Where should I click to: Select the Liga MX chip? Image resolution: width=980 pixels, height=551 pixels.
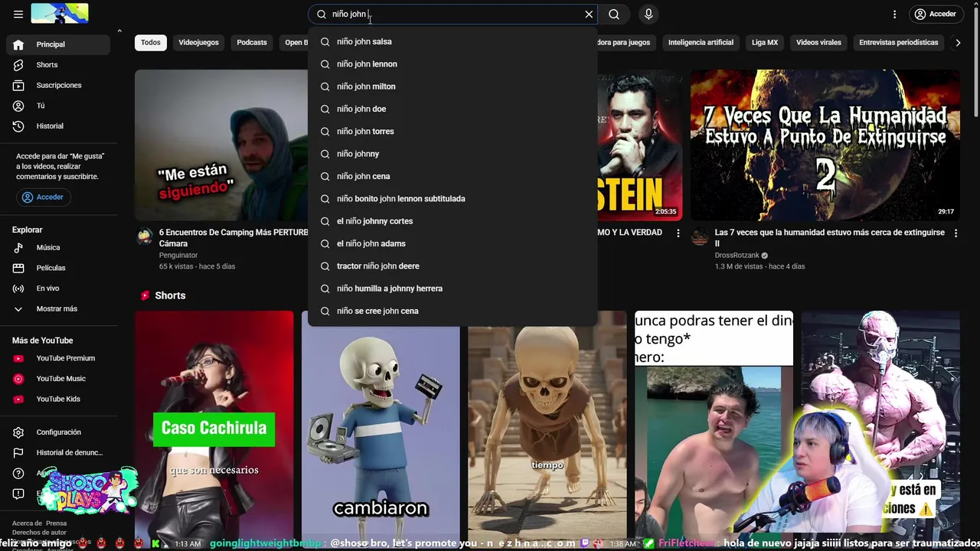click(765, 43)
